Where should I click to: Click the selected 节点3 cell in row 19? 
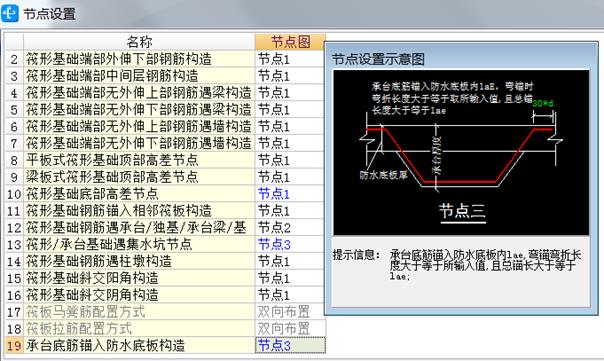click(x=290, y=345)
